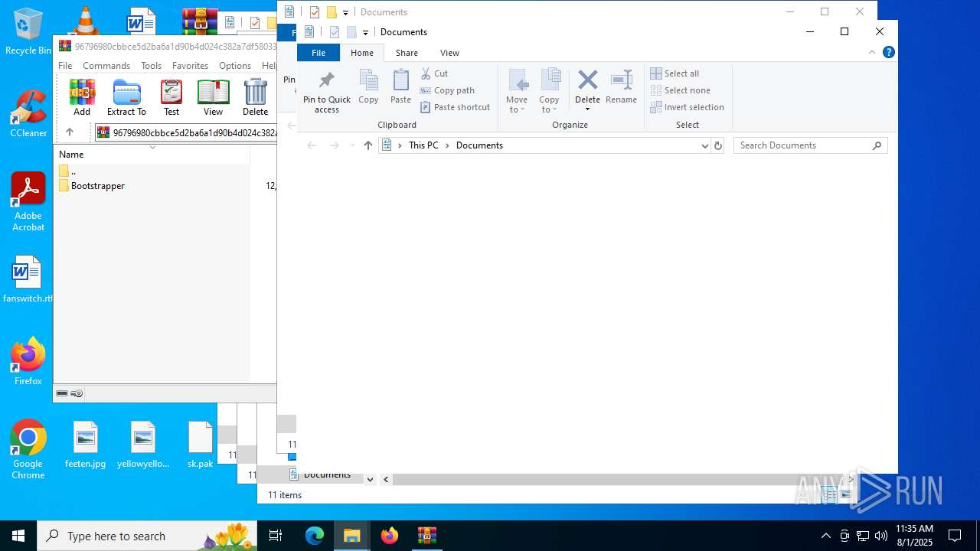Sort by Name column in WinRAR
This screenshot has width=980, height=551.
click(x=153, y=154)
